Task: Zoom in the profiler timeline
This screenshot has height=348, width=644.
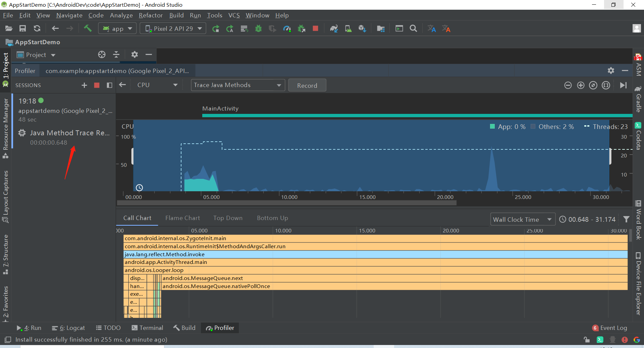Action: [581, 85]
